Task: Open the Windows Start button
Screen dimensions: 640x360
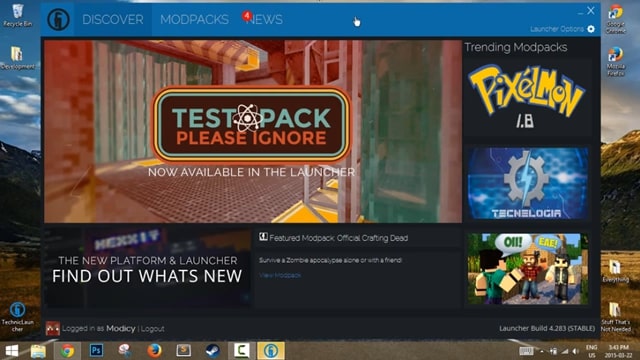Action: coord(11,351)
